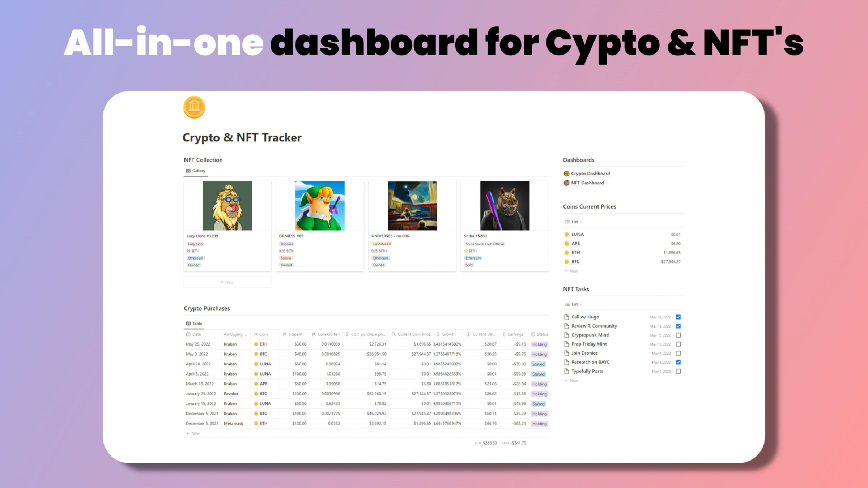Expand the Crypto Purchases Table view
This screenshot has width=868, height=488.
click(196, 323)
